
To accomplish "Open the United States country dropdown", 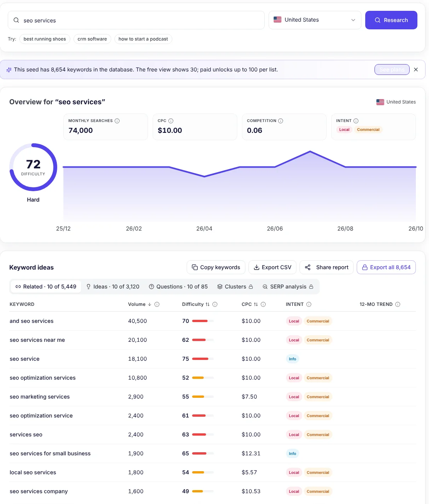I will tap(315, 20).
